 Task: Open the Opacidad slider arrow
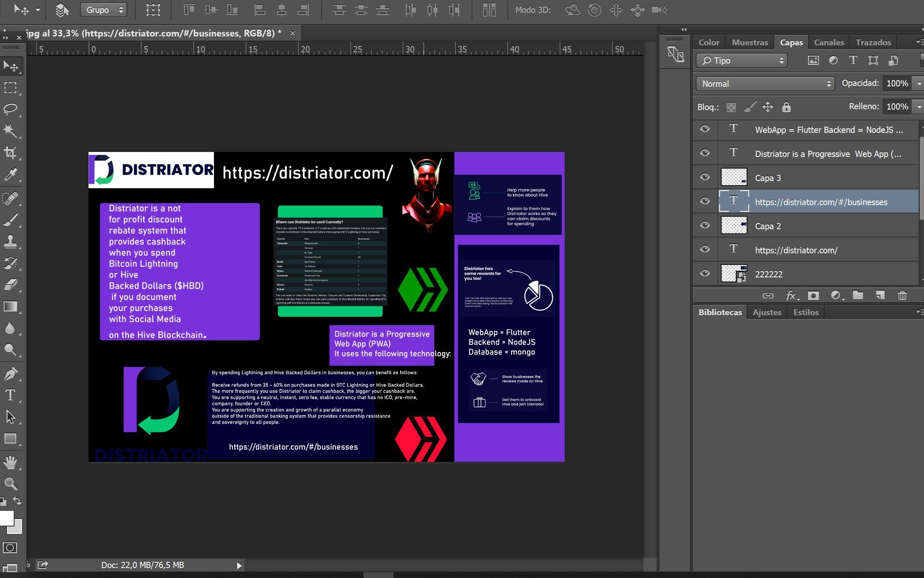[x=919, y=83]
